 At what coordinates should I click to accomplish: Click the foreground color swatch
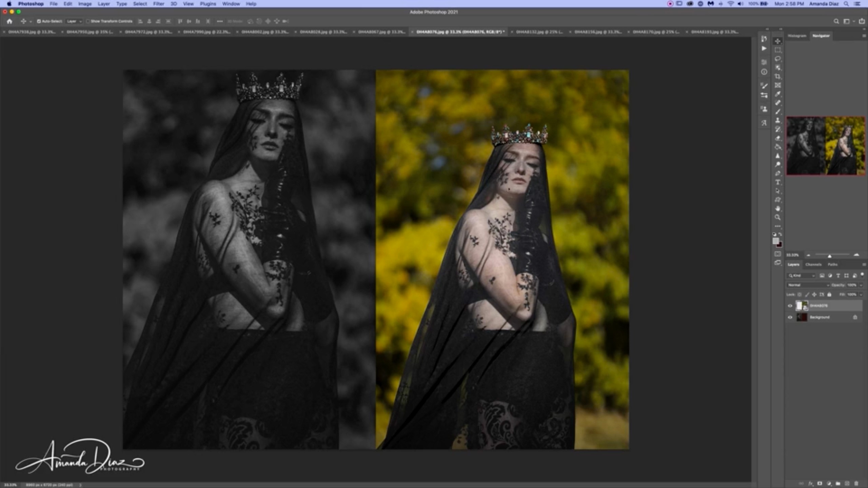point(775,241)
